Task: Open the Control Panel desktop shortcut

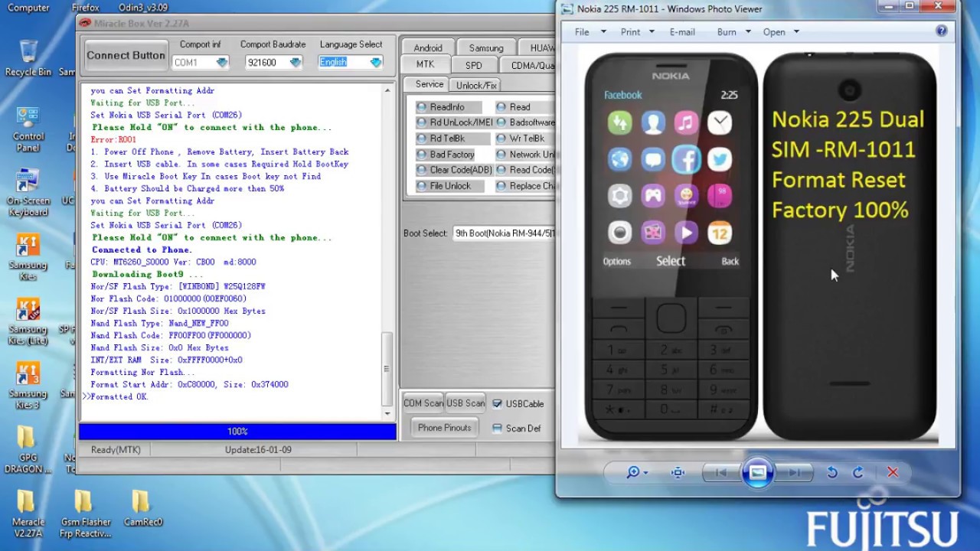Action: click(x=28, y=130)
